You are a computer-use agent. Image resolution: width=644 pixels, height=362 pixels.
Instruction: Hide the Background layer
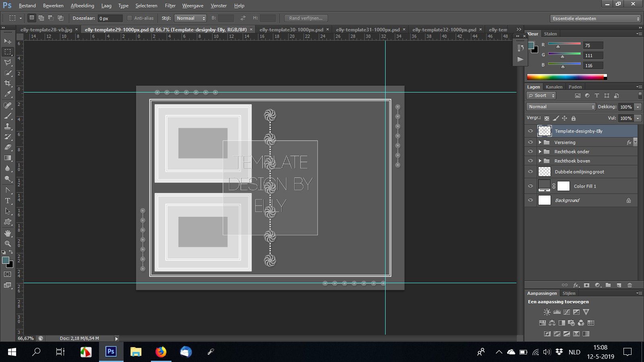(530, 200)
